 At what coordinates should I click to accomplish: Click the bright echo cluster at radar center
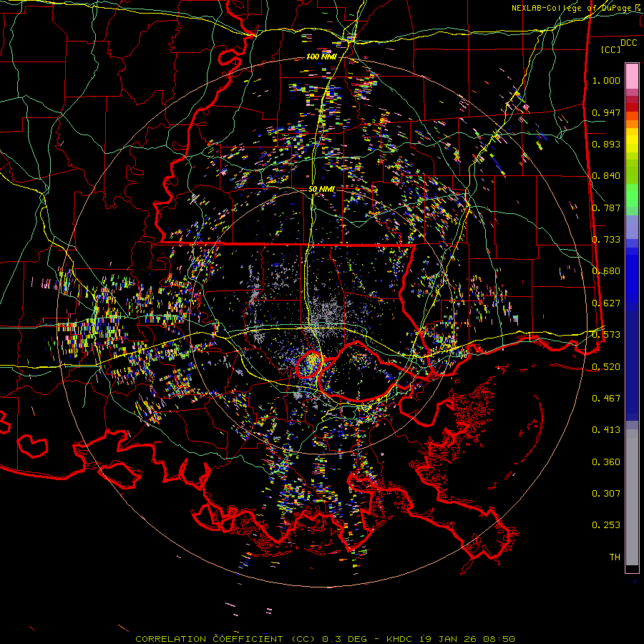pos(311,364)
